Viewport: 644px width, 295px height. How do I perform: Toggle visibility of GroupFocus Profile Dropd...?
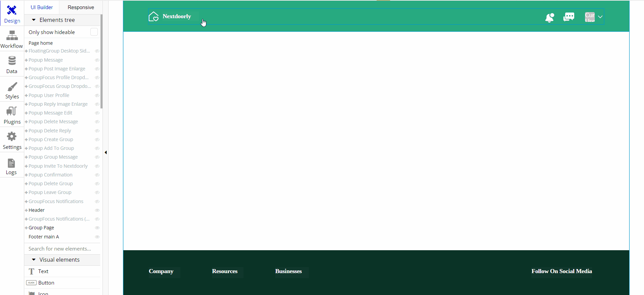coord(97,77)
